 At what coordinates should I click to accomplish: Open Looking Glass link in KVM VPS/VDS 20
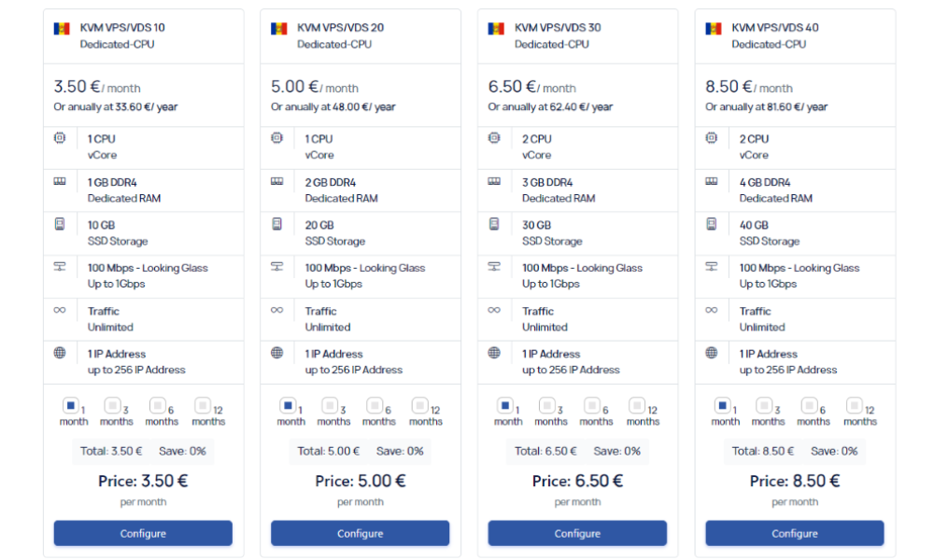point(392,268)
